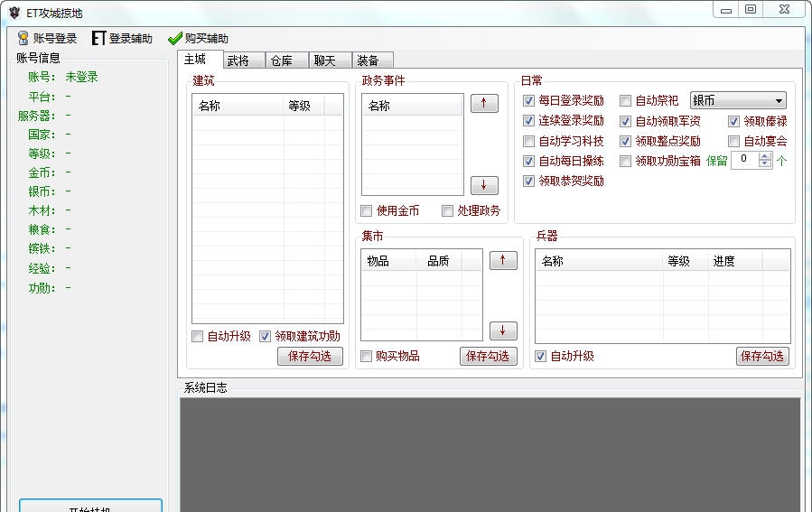This screenshot has width=812, height=512.
Task: Enable the 处理政务 checkbox
Action: [447, 210]
